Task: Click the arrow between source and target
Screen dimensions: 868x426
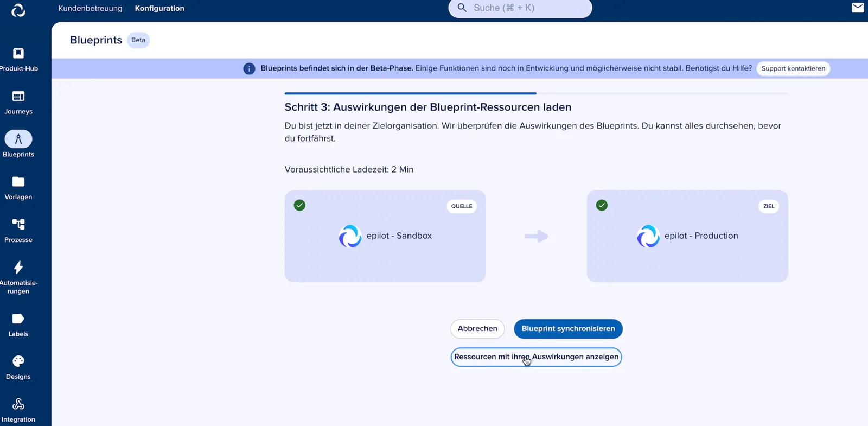Action: pos(537,236)
